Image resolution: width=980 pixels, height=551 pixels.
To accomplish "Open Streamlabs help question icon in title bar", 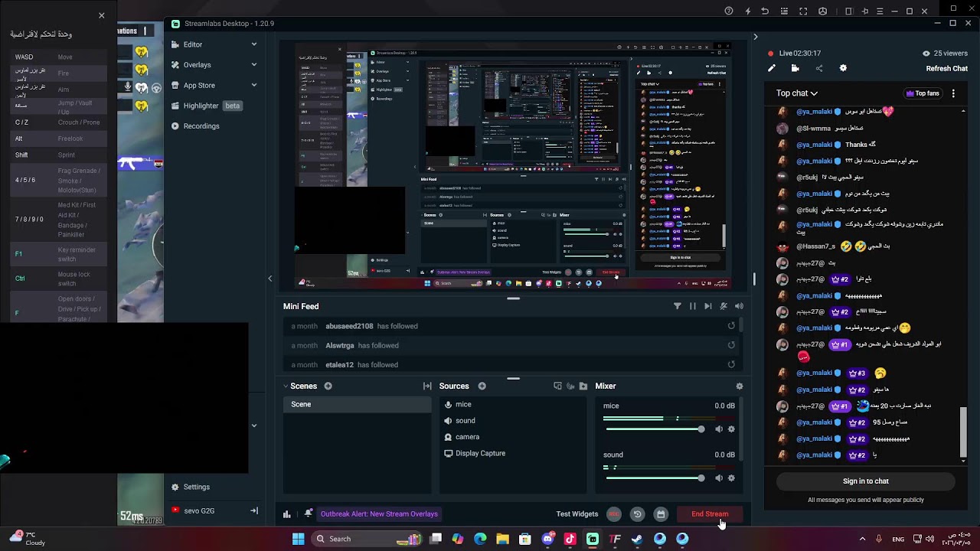I will coord(729,11).
